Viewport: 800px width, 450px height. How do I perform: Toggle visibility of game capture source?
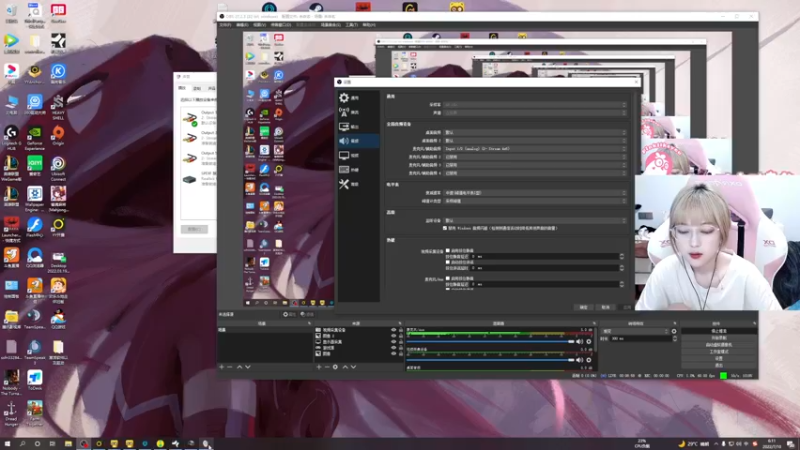[x=393, y=347]
